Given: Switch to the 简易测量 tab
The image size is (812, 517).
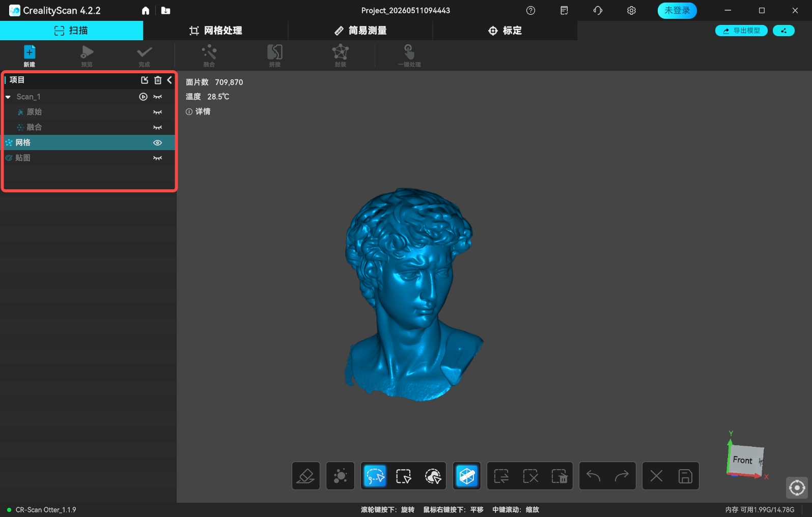Looking at the screenshot, I should coord(360,31).
